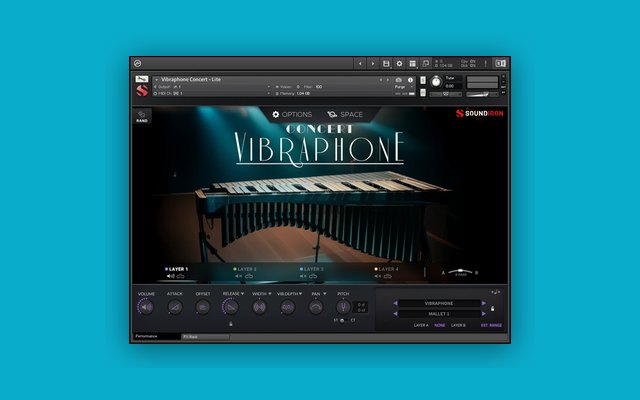Click the VOLUME knob
This screenshot has width=640, height=400.
coord(146,307)
